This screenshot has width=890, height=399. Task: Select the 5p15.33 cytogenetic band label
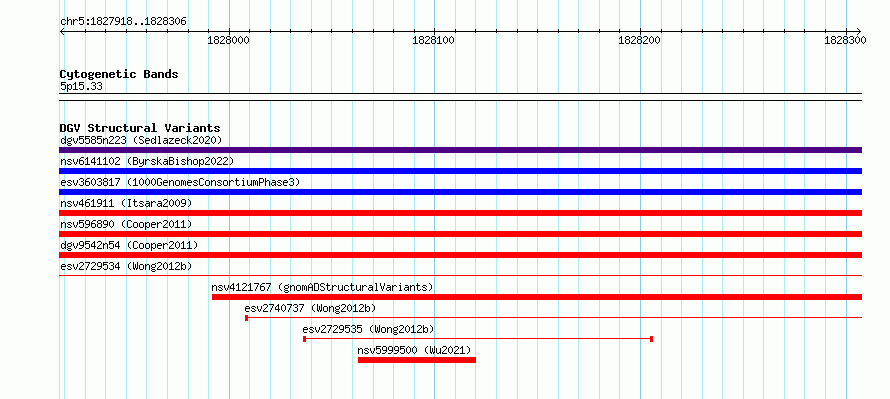coord(81,87)
